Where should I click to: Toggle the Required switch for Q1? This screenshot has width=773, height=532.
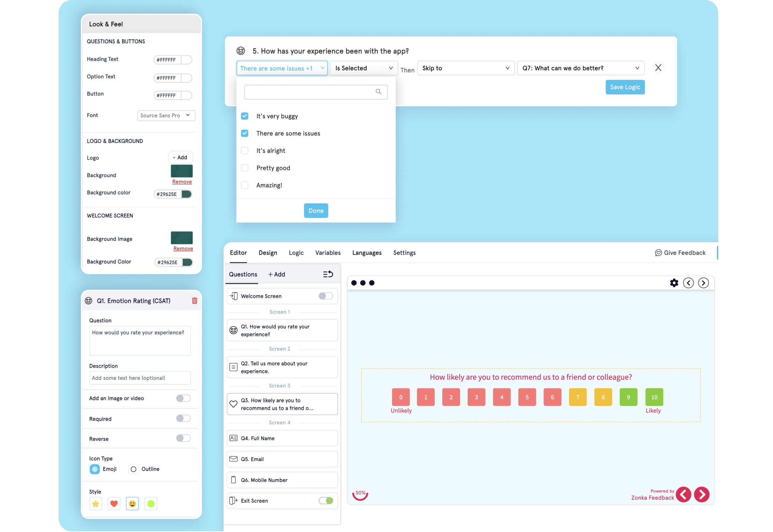(183, 418)
